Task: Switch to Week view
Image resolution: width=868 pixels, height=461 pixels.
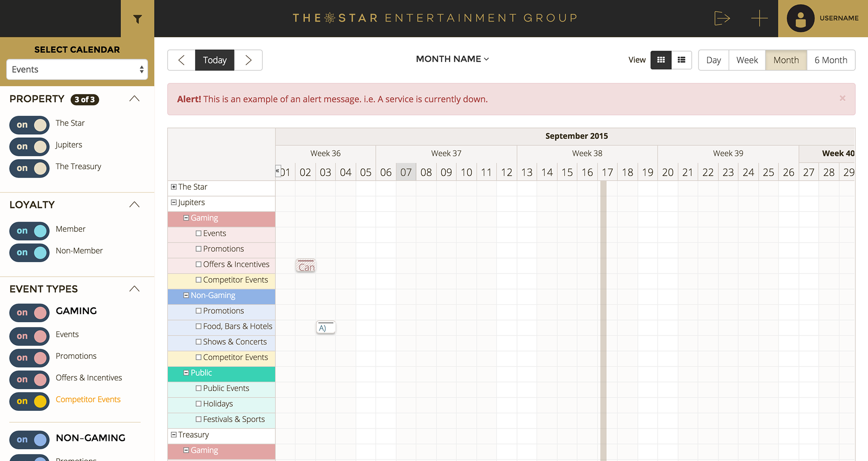Action: pos(747,60)
